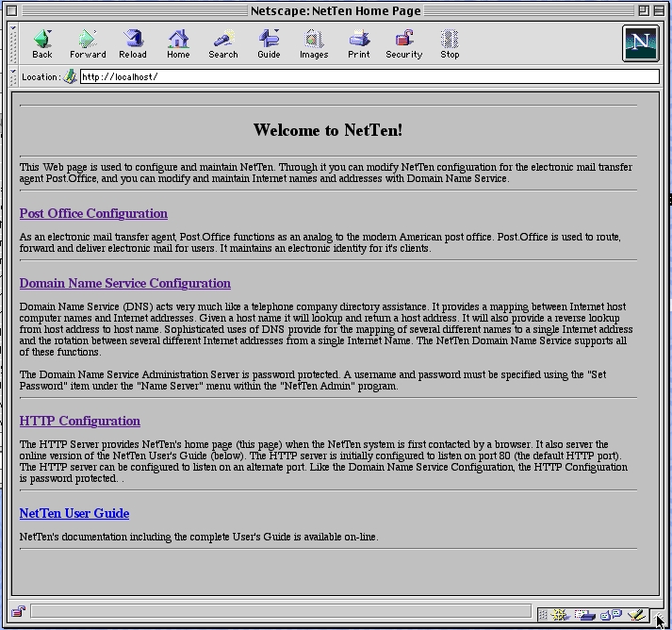
Task: Click the Netscape N logo
Action: [x=641, y=43]
